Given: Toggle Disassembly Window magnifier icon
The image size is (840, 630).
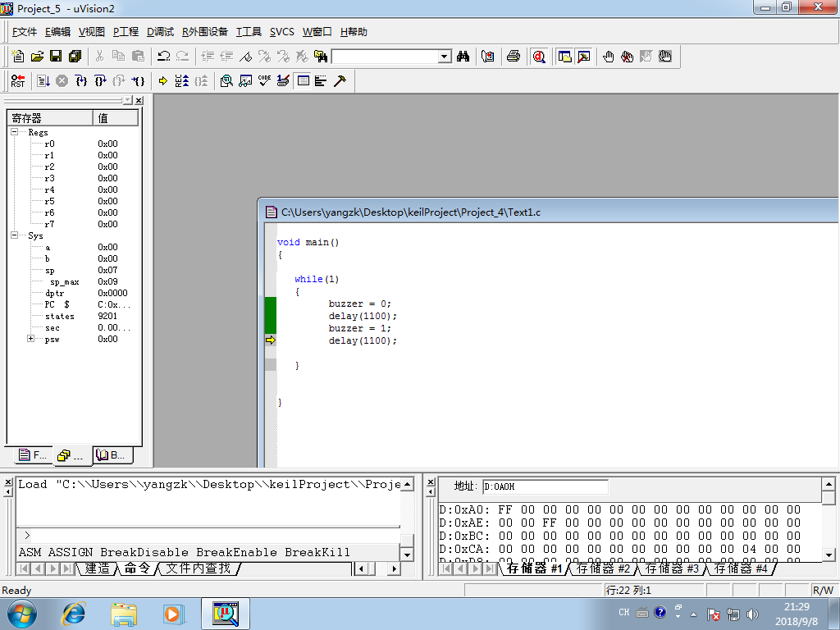Looking at the screenshot, I should pos(226,81).
